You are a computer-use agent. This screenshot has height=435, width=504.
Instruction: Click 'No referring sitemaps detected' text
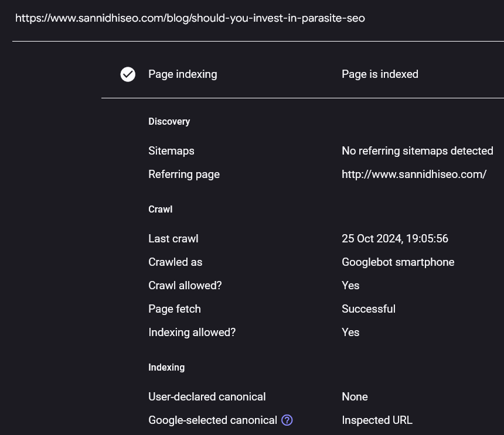(417, 151)
